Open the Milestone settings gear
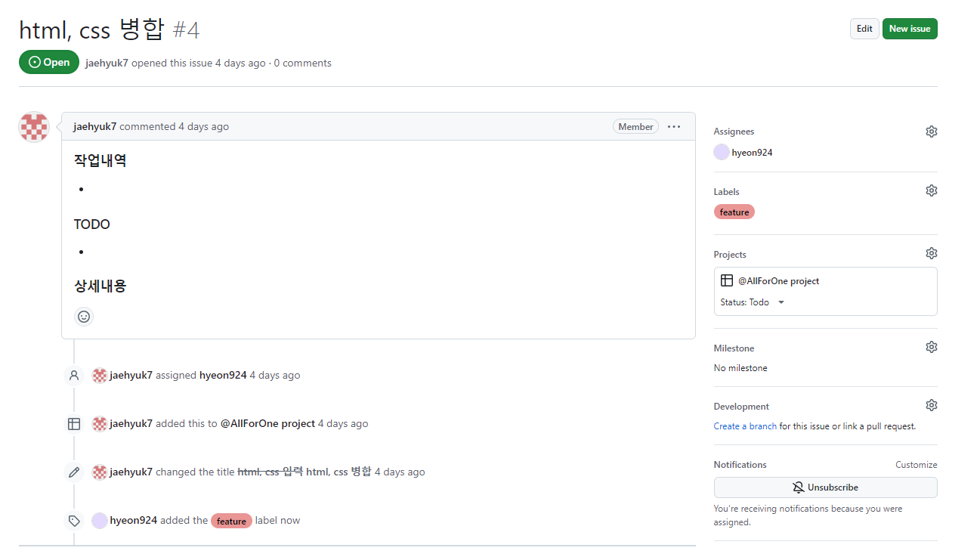Viewport: 980px width, 554px height. pyautogui.click(x=931, y=346)
